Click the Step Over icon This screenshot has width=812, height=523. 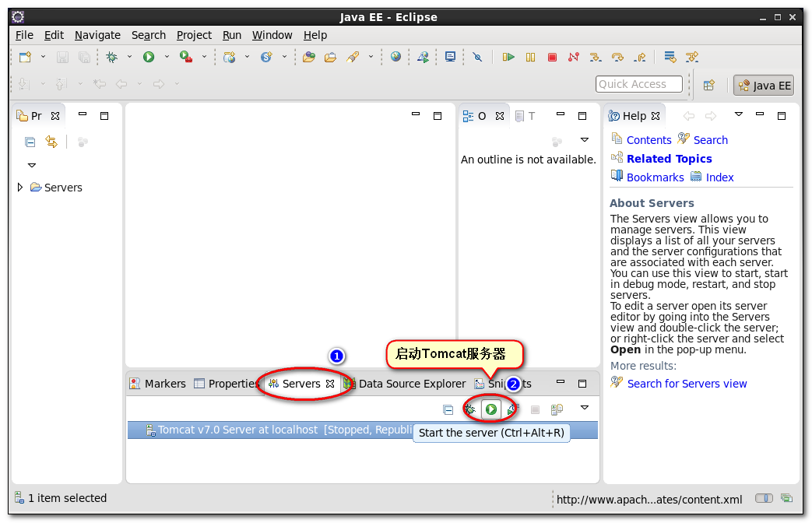pyautogui.click(x=617, y=57)
